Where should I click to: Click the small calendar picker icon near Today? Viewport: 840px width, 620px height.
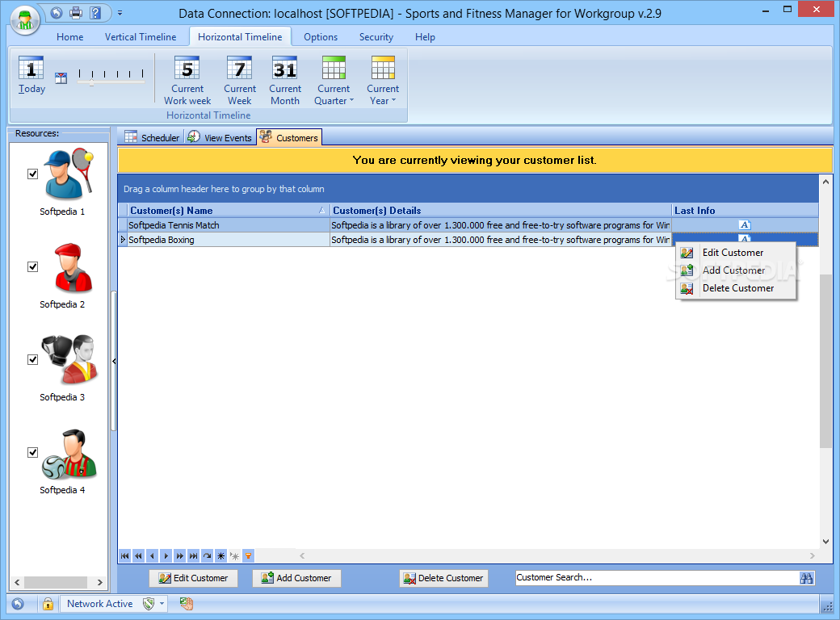point(61,78)
